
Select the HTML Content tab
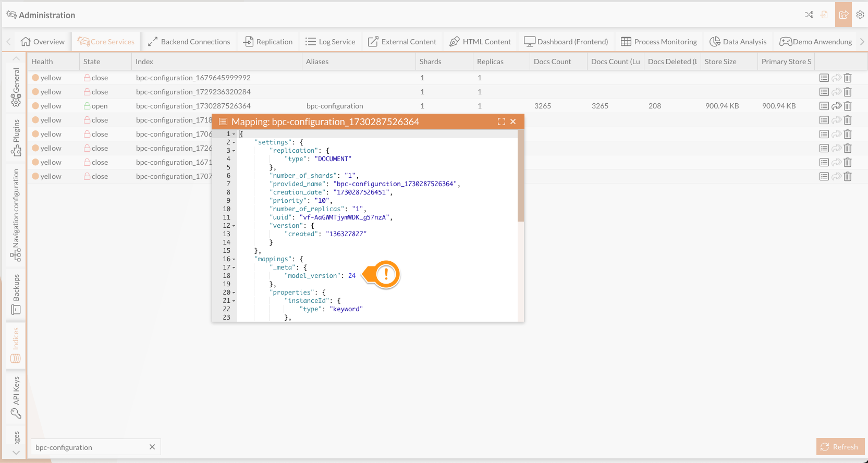(x=480, y=42)
